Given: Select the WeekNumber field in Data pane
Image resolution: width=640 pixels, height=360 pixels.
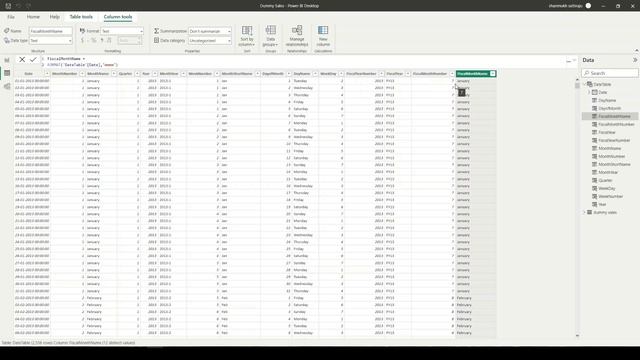Looking at the screenshot, I should (610, 196).
